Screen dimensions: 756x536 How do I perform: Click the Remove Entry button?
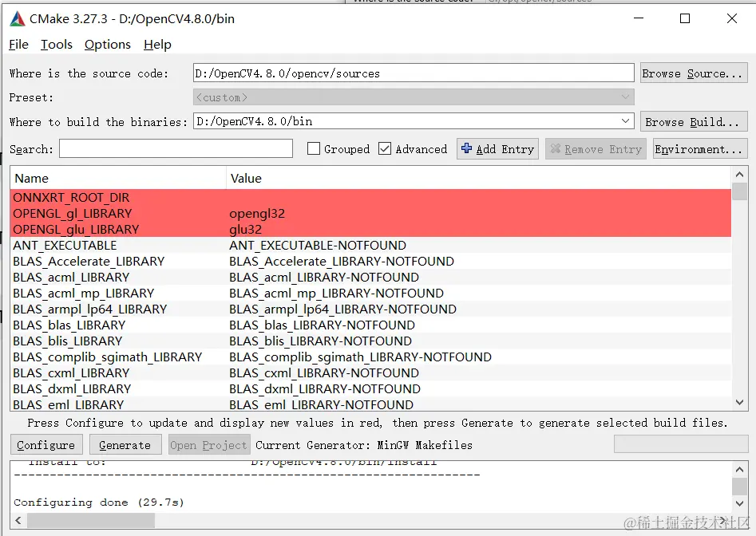pos(596,149)
